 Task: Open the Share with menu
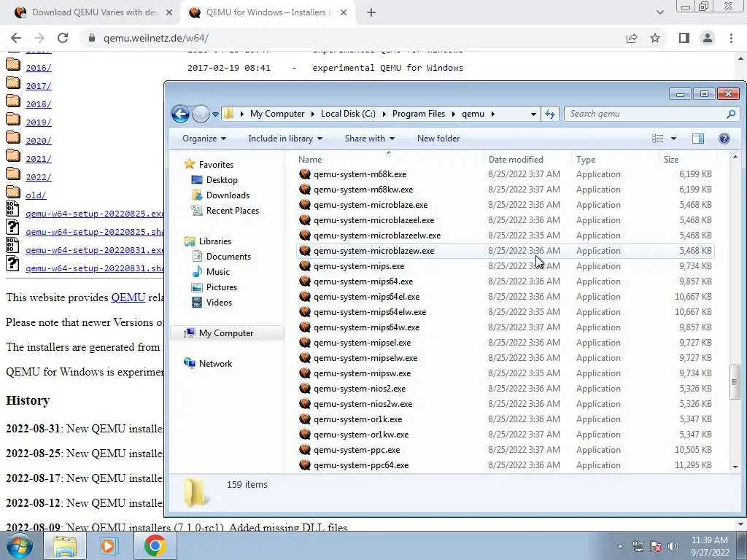(x=370, y=139)
